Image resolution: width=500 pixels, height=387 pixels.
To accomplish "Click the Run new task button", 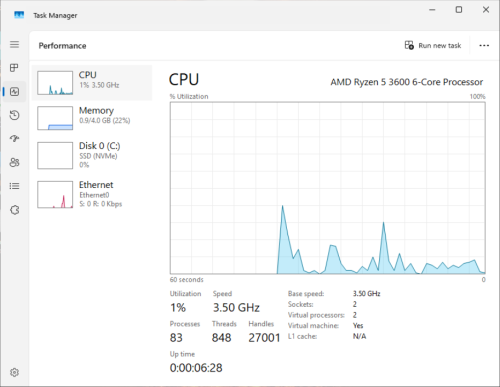I will (x=433, y=45).
